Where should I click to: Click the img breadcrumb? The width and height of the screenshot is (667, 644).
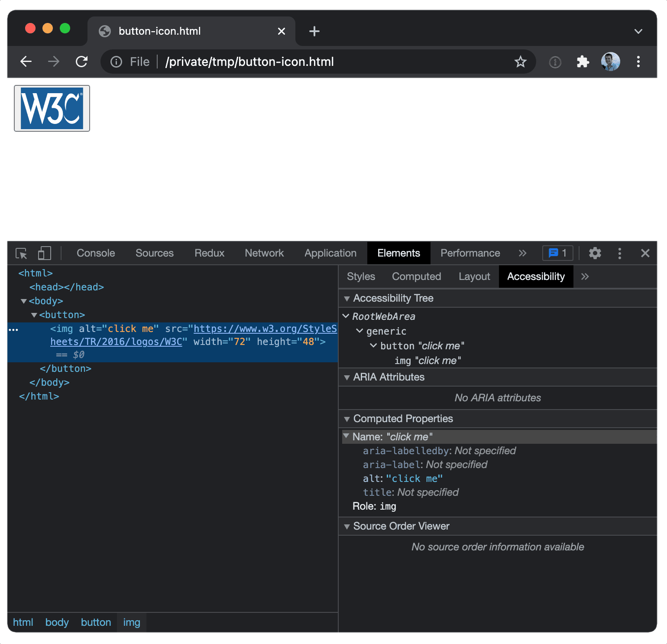click(x=132, y=622)
